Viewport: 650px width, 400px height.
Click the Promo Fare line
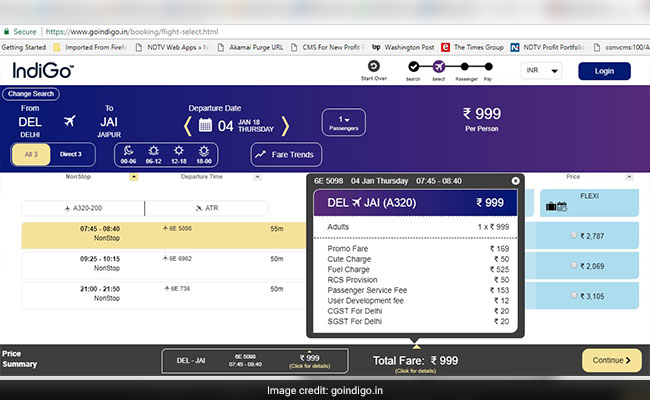click(418, 249)
